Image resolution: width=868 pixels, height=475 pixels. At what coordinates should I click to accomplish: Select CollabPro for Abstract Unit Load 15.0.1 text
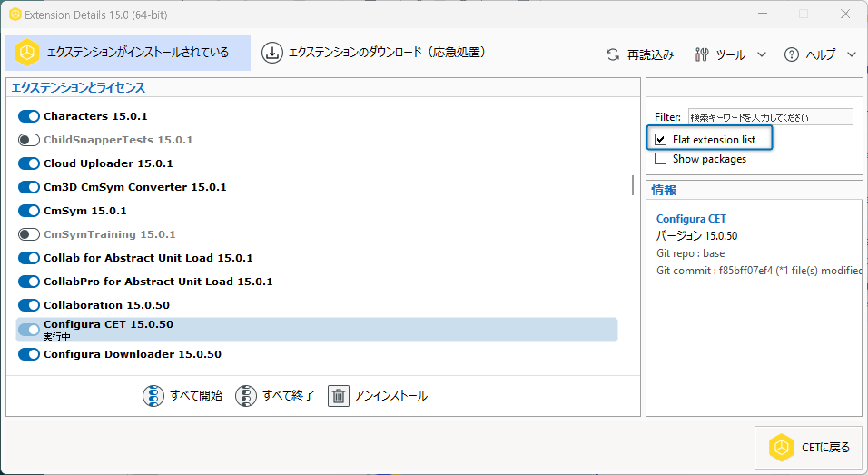[158, 282]
